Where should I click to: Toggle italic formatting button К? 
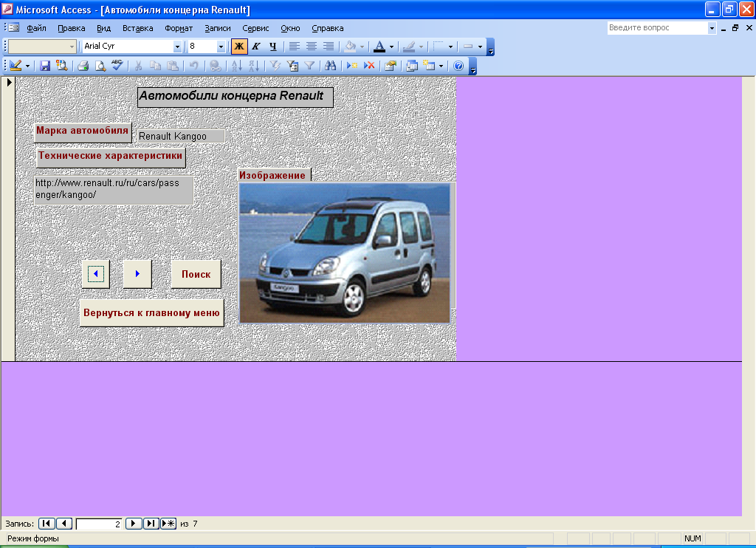256,47
